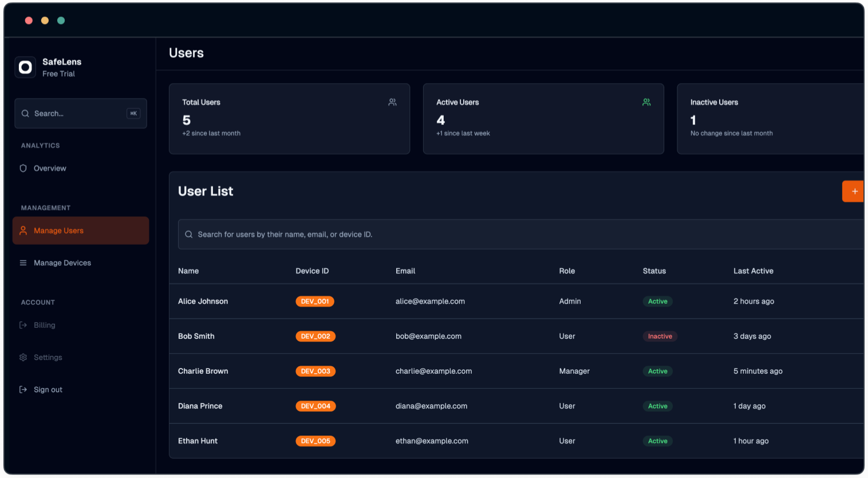Viewport: 868px width, 478px height.
Task: Click the Device ID column header
Action: point(312,271)
